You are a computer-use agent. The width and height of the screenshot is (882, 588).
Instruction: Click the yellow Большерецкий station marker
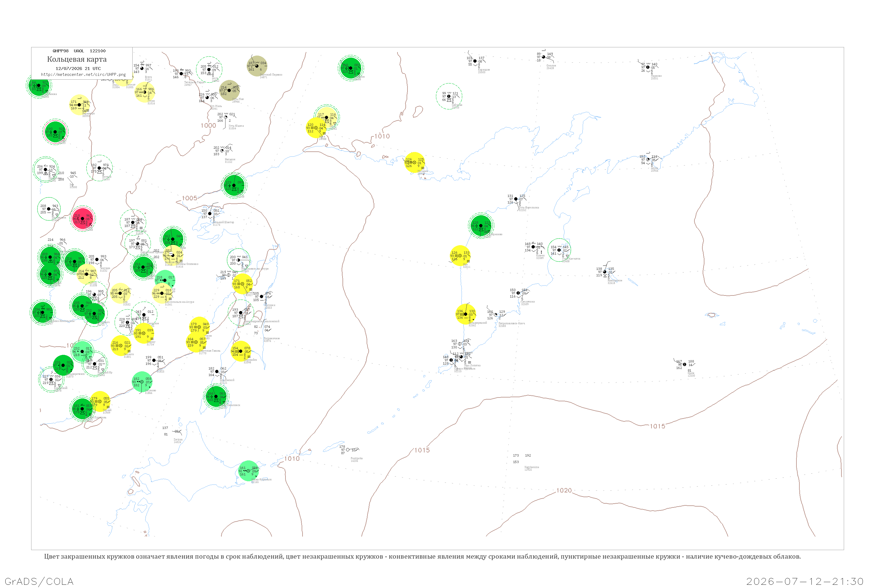pyautogui.click(x=466, y=314)
